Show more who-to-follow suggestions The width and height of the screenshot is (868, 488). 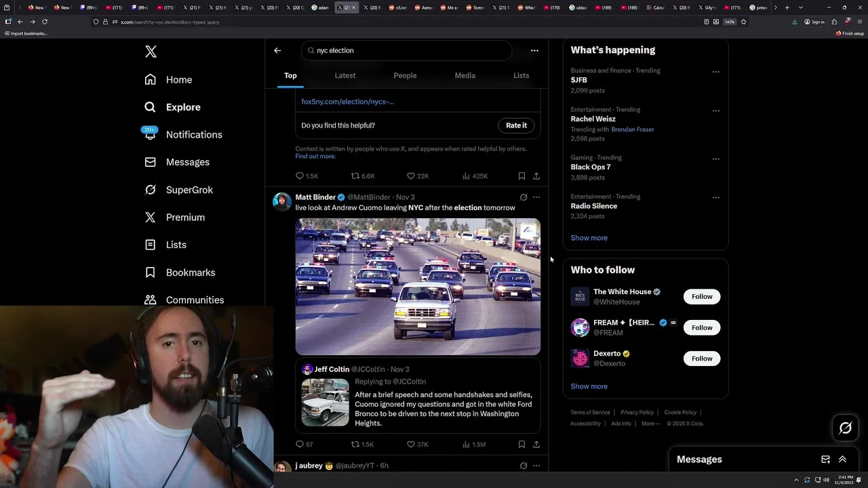click(589, 386)
